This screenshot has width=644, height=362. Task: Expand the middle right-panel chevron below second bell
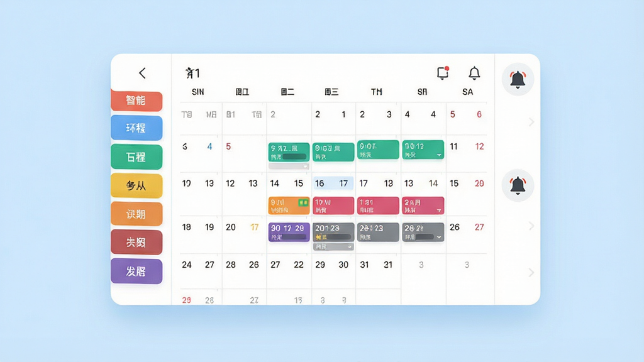click(531, 226)
